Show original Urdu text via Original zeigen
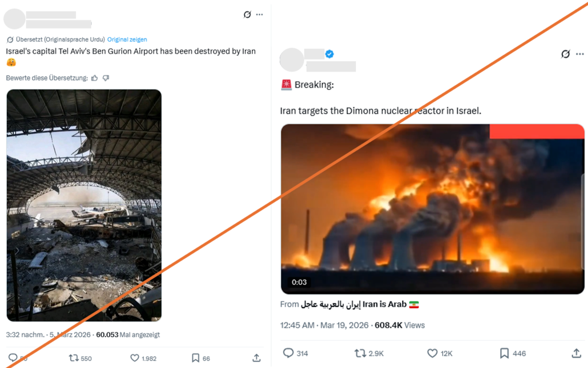Image resolution: width=588 pixels, height=368 pixels. click(127, 39)
